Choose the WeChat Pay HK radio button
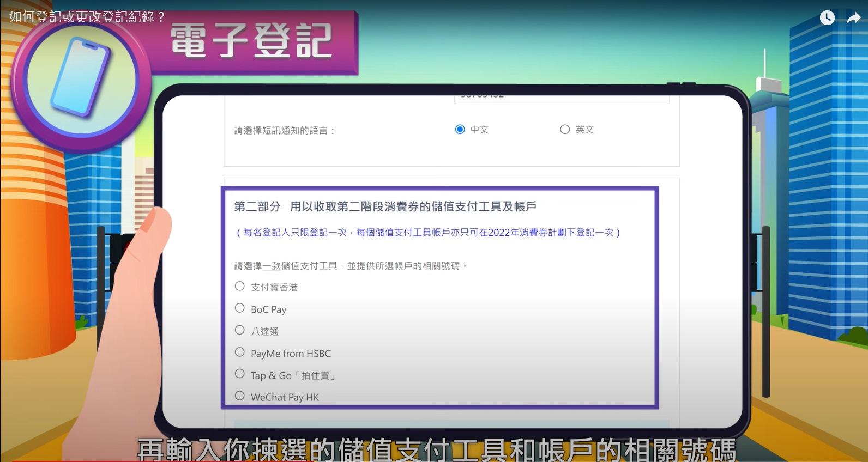Image resolution: width=868 pixels, height=462 pixels. (x=239, y=396)
